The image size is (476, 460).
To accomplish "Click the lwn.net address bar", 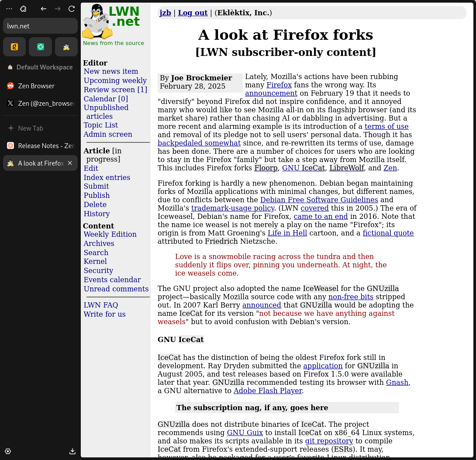I will click(x=40, y=26).
